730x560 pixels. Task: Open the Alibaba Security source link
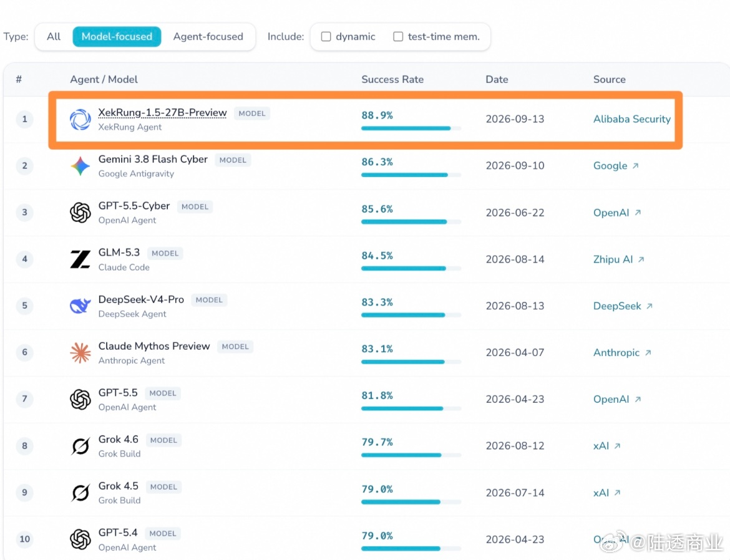pos(632,119)
